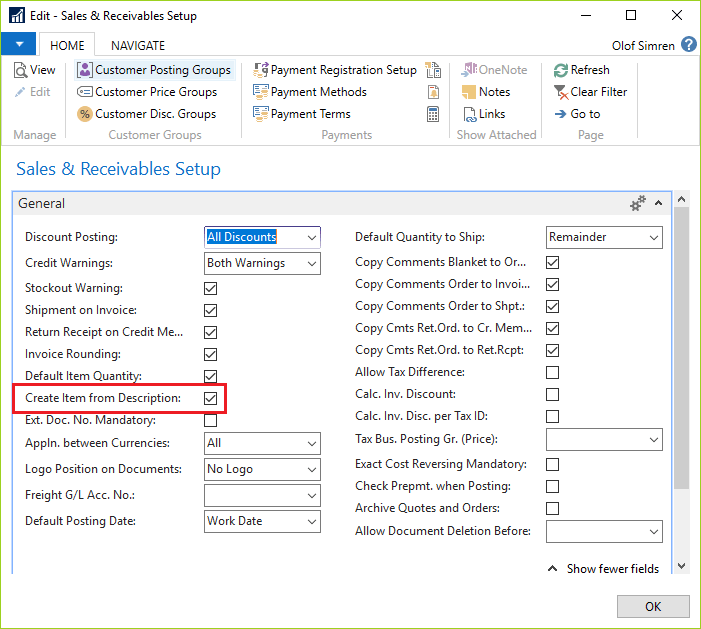Toggle Return Receipt on Credit Memo checkbox
Screen dimensions: 701x629
point(211,332)
